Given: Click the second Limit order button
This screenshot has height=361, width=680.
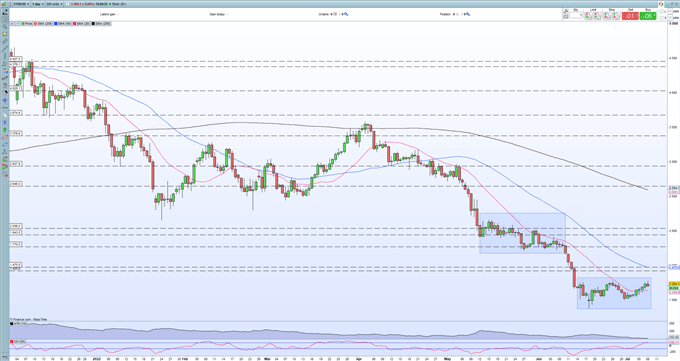Looking at the screenshot, I should coord(598,16).
